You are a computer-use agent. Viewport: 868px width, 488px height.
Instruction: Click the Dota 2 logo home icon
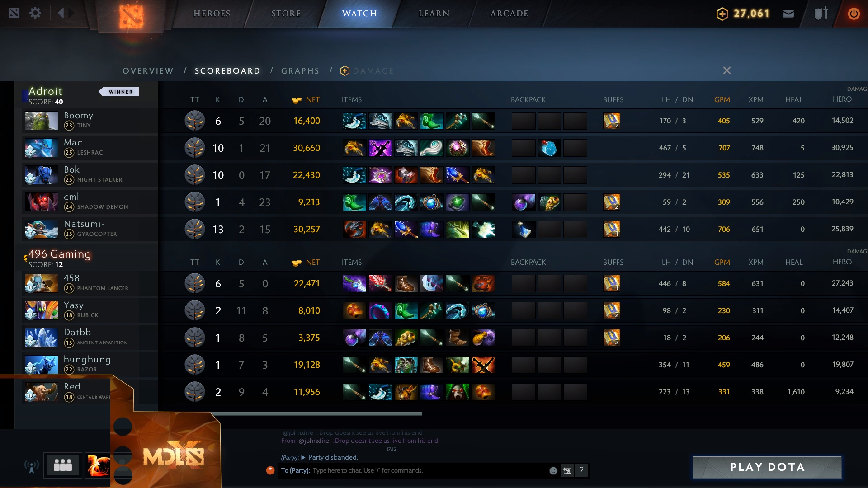click(x=131, y=16)
